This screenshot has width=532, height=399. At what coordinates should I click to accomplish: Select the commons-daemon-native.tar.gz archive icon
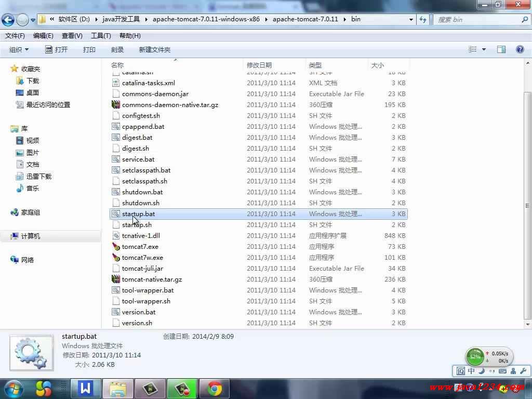tap(116, 105)
